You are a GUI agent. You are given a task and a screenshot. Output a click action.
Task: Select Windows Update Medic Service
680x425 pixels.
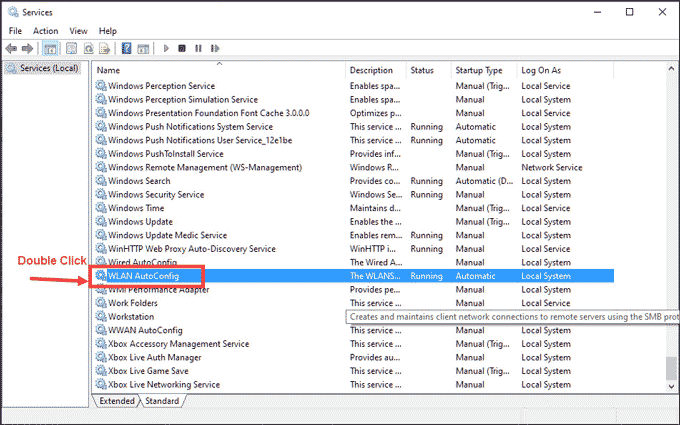167,235
